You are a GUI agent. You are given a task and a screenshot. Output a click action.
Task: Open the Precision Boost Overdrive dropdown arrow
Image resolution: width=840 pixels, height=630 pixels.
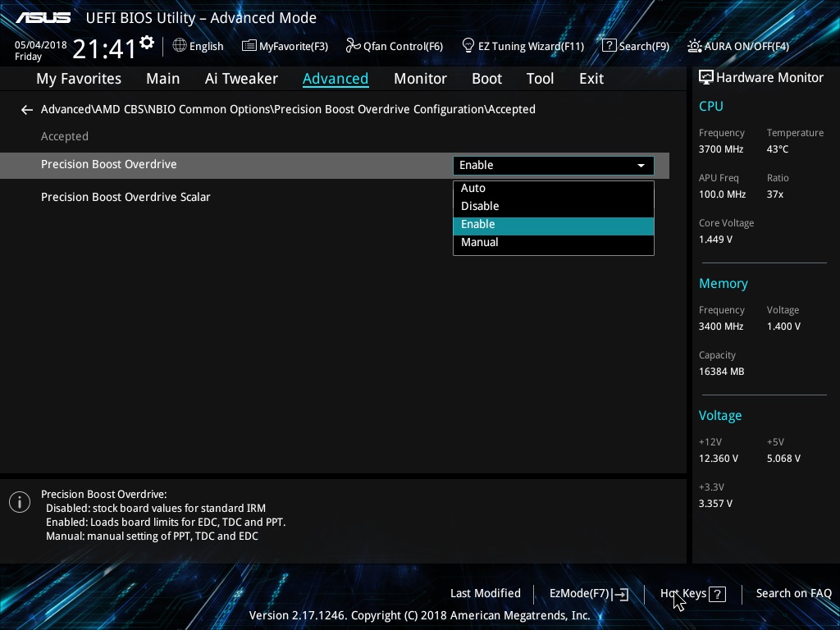641,166
